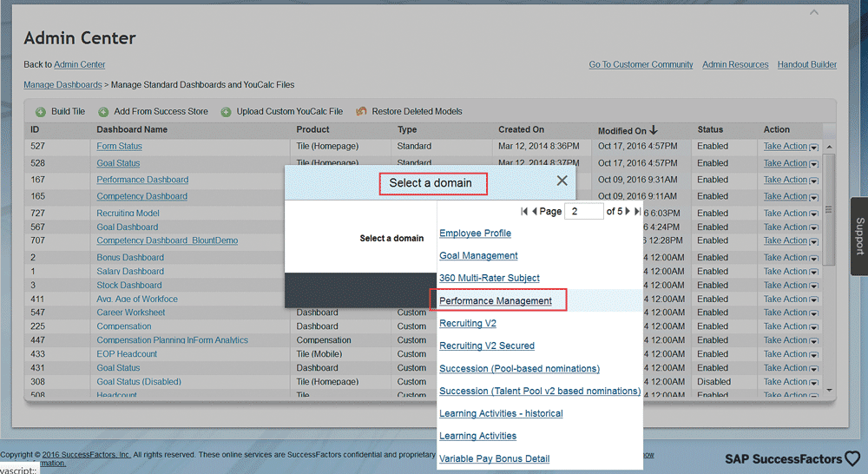Go to next page of domain list

click(628, 212)
